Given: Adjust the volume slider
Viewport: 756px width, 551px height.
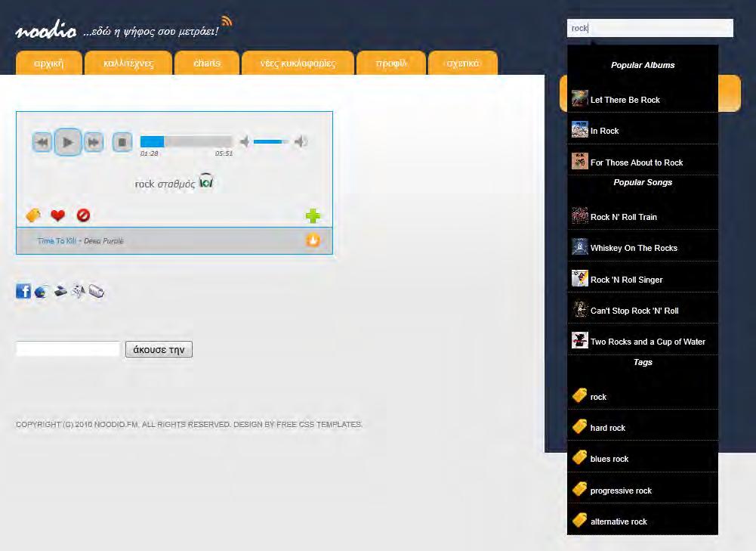Looking at the screenshot, I should coord(270,141).
